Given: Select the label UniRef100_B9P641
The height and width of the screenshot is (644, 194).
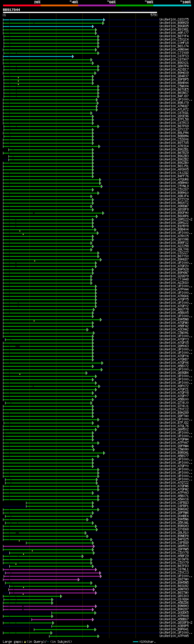Looking at the screenshot, I should coord(174,629).
